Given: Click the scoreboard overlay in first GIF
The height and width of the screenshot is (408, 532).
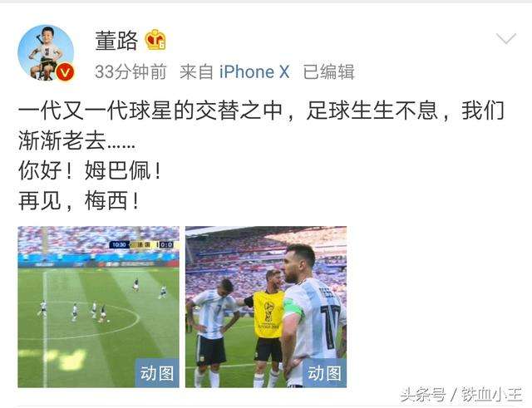Looking at the screenshot, I should coord(142,244).
